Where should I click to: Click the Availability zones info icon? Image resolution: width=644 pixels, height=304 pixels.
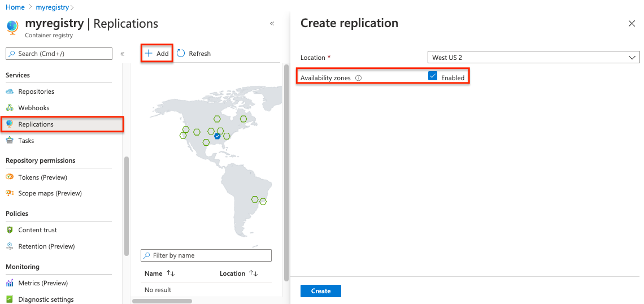pos(359,78)
